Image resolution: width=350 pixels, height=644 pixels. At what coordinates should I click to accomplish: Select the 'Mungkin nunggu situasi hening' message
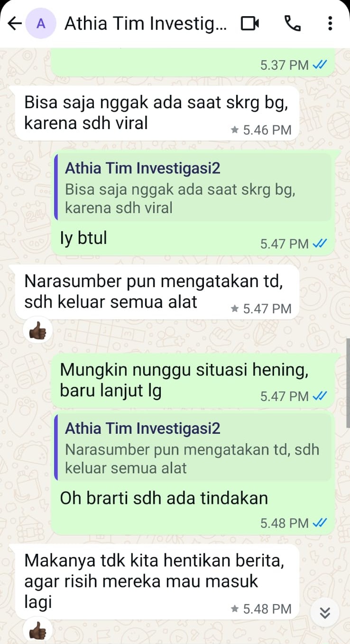point(193,380)
